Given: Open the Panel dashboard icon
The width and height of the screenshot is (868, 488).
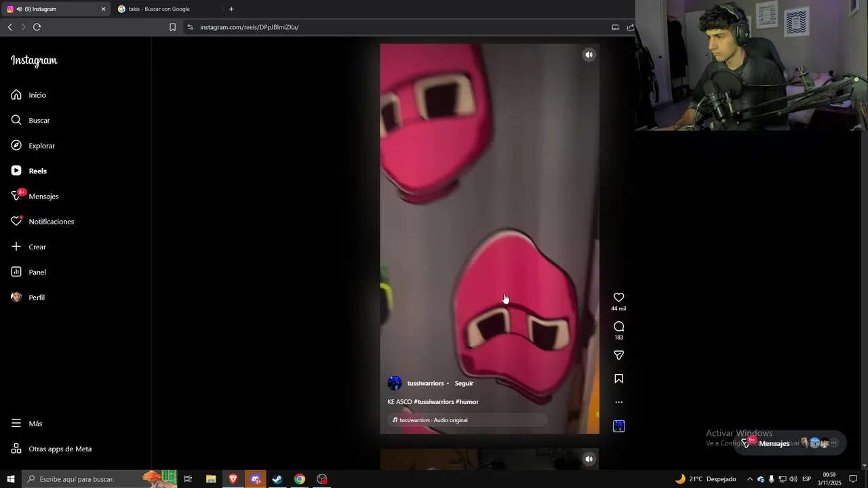Looking at the screenshot, I should [x=16, y=272].
